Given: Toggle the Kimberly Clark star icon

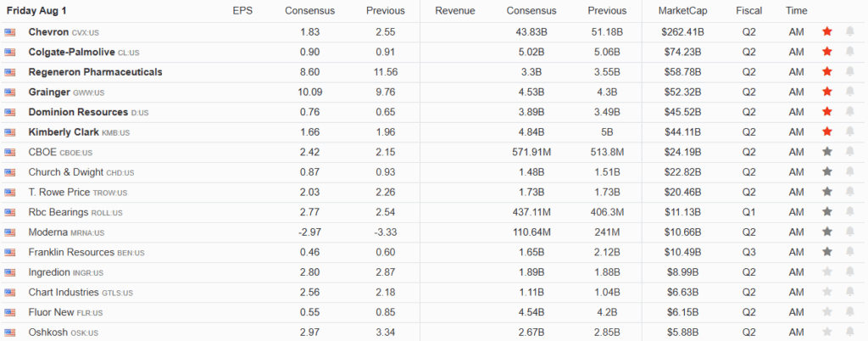Looking at the screenshot, I should pyautogui.click(x=827, y=132).
